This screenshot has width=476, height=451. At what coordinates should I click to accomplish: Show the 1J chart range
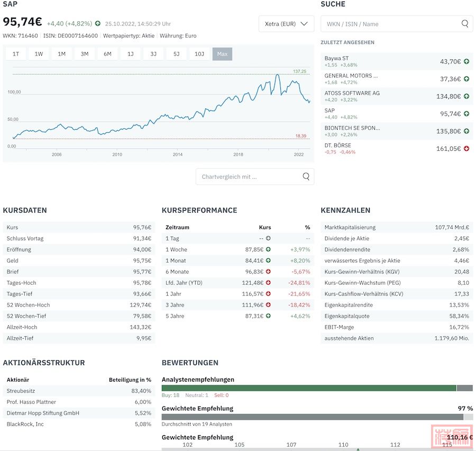pos(131,54)
